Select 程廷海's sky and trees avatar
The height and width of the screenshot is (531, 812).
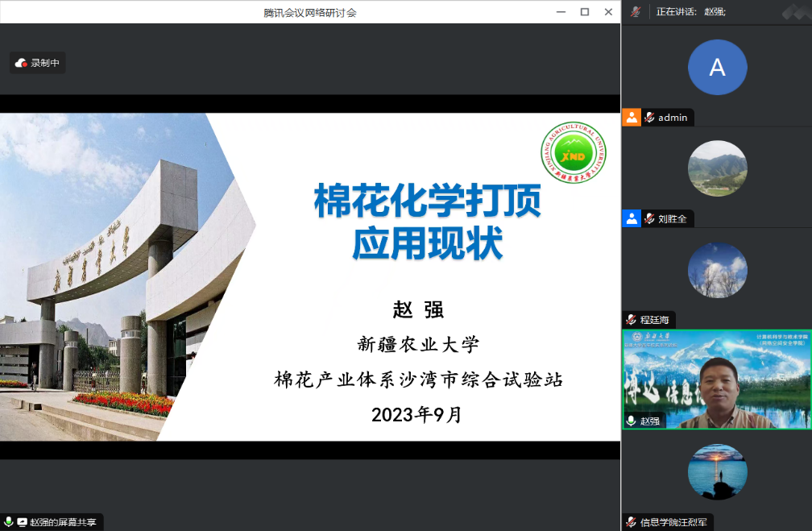717,270
